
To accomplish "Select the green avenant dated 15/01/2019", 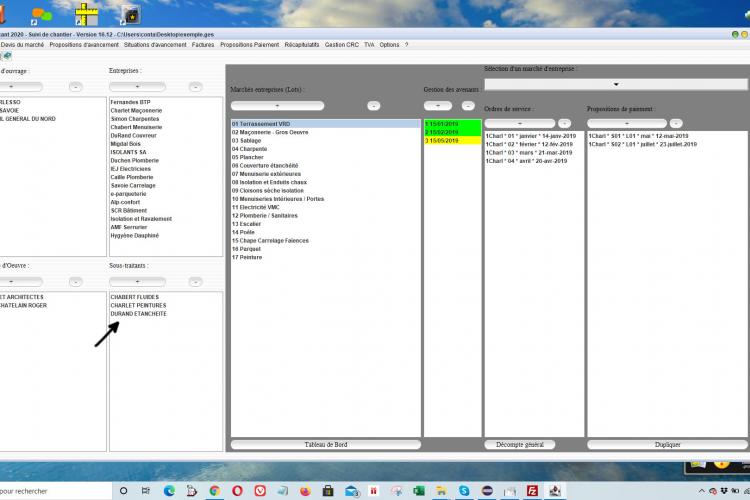I will pos(452,124).
